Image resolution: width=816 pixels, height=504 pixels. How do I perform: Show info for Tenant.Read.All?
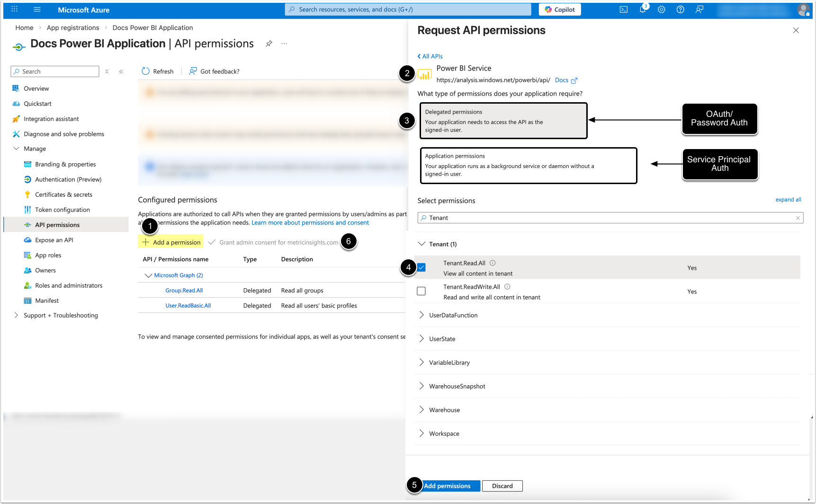493,263
